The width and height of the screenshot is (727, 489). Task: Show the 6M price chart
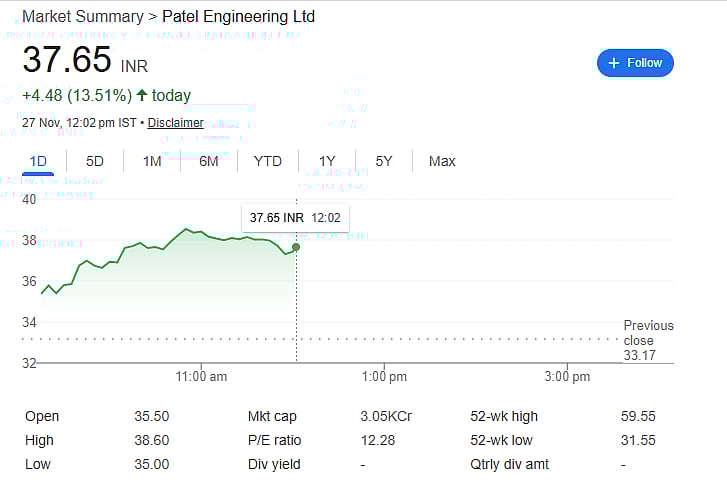(208, 161)
